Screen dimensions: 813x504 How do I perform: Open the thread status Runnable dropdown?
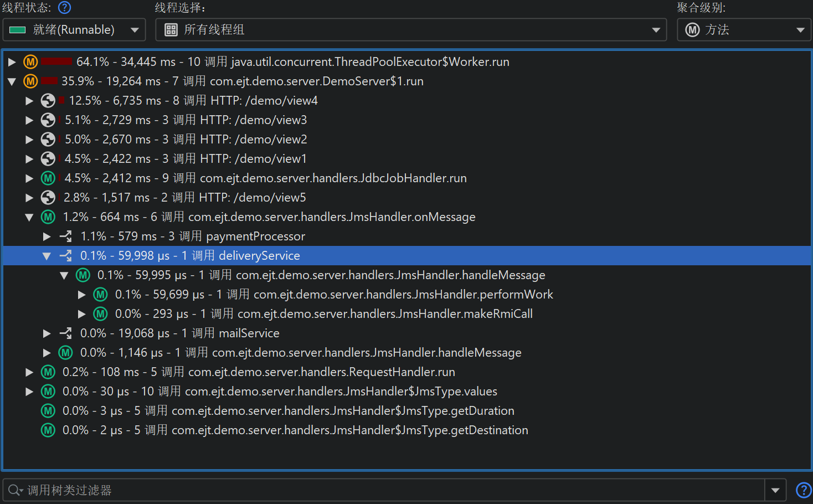tap(74, 30)
